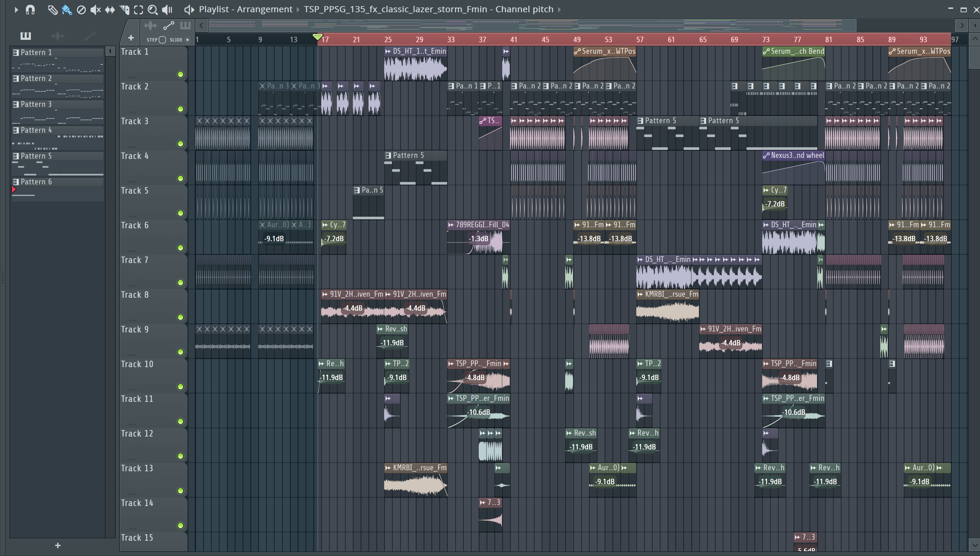Select the Slip tool
The height and width of the screenshot is (556, 980).
click(x=110, y=10)
